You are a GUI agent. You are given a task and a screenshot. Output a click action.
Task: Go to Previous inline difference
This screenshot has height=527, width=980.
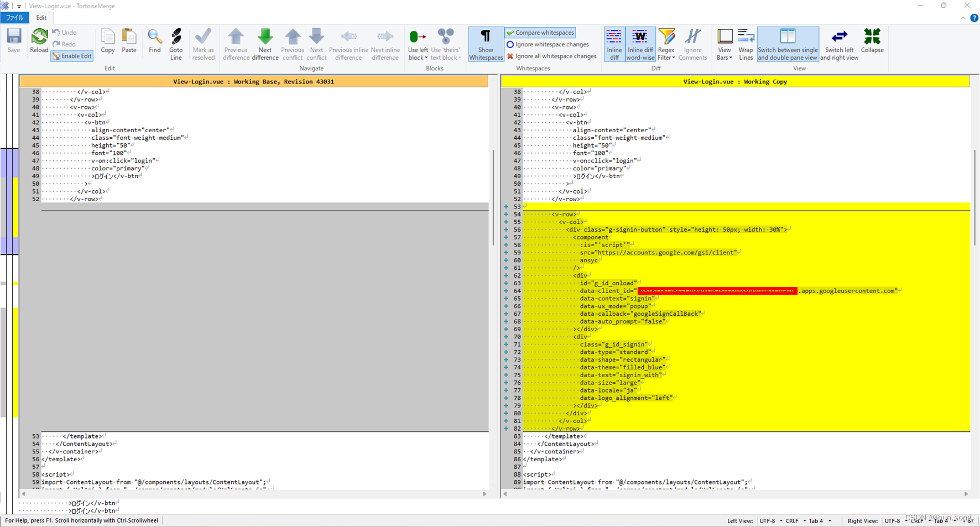pos(348,44)
